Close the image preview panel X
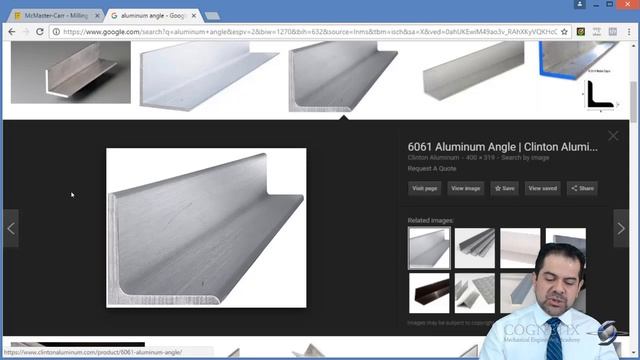The height and width of the screenshot is (360, 640). pyautogui.click(x=613, y=136)
